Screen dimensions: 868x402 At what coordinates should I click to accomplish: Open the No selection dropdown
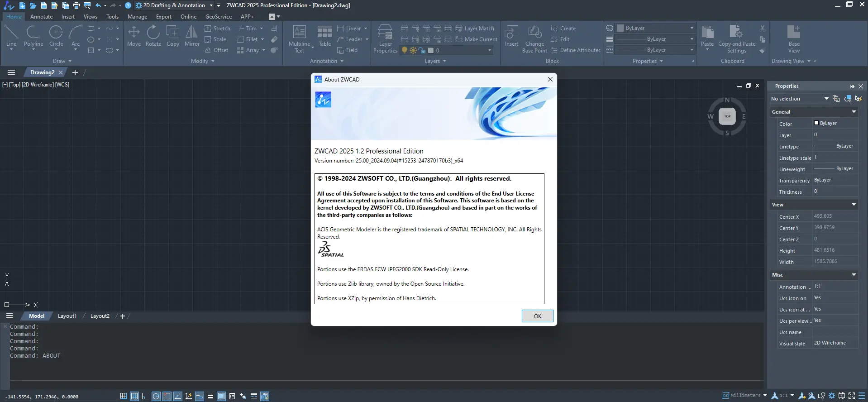tap(800, 99)
